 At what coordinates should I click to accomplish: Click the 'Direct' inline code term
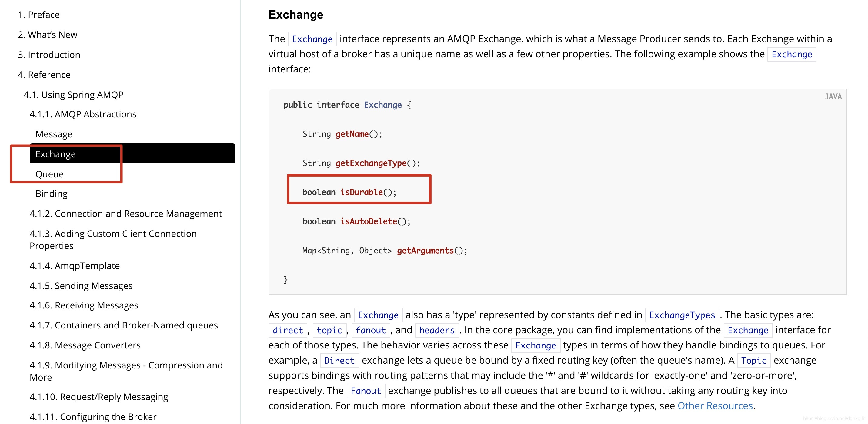tap(339, 361)
